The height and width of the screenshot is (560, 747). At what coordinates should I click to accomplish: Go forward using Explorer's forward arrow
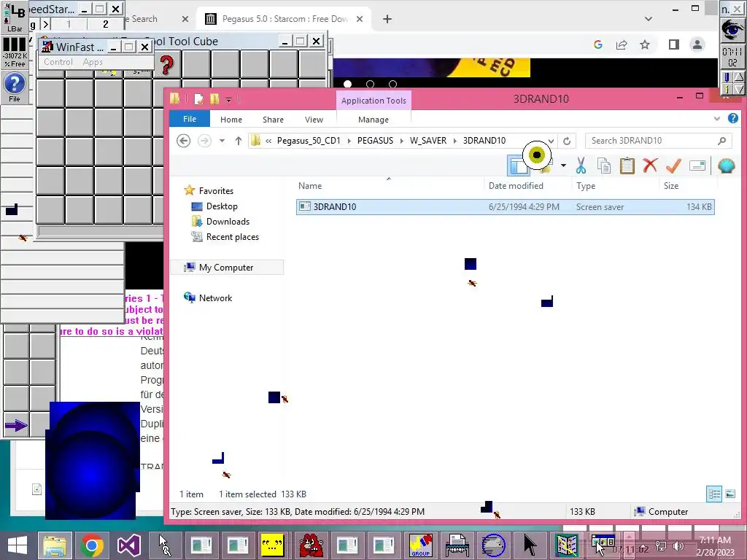pos(204,141)
